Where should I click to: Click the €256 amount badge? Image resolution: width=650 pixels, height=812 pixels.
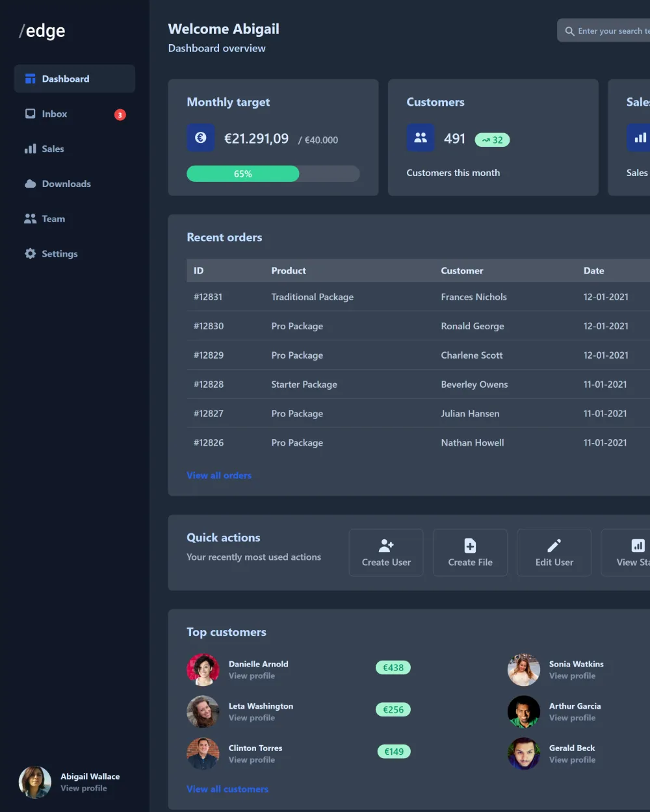393,709
